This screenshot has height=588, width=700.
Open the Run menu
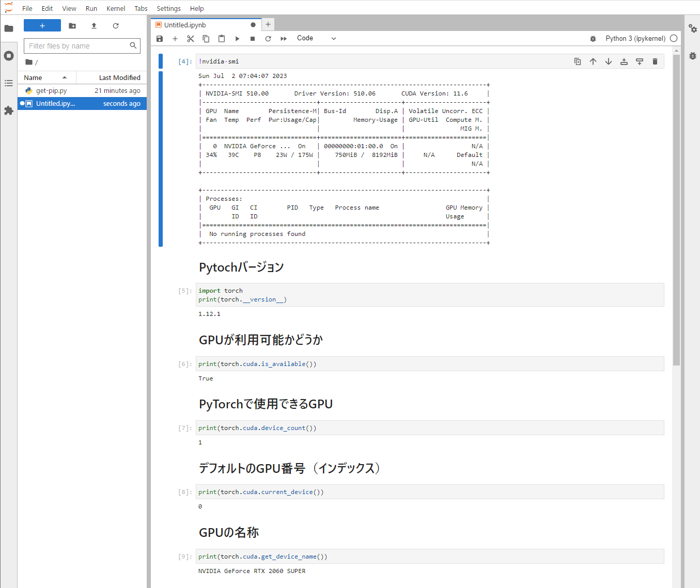click(x=91, y=8)
